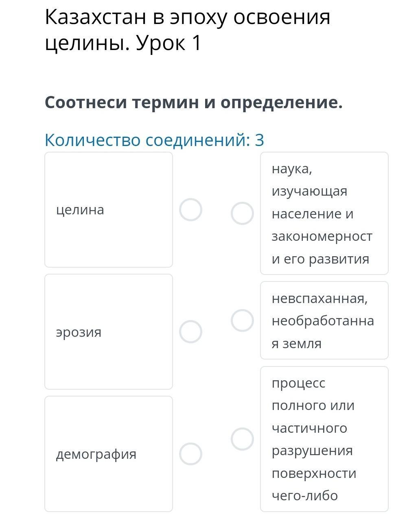Image resolution: width=407 pixels, height=532 pixels.
Task: Click the words 'чего-либо' in the last definition
Action: tap(305, 495)
